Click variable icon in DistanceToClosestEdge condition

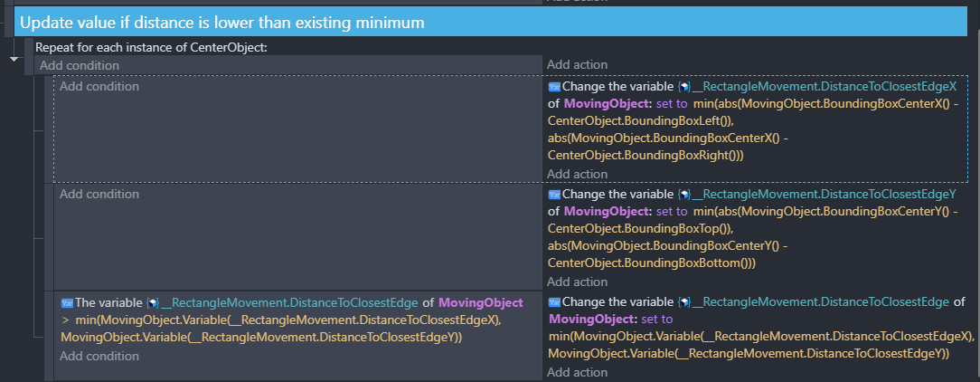[x=68, y=303]
